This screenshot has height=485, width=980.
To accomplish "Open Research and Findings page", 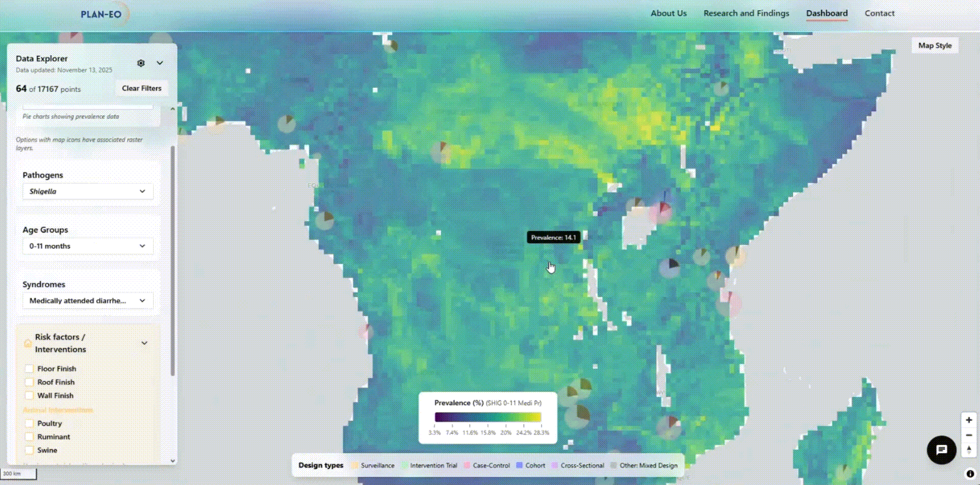I will click(746, 13).
